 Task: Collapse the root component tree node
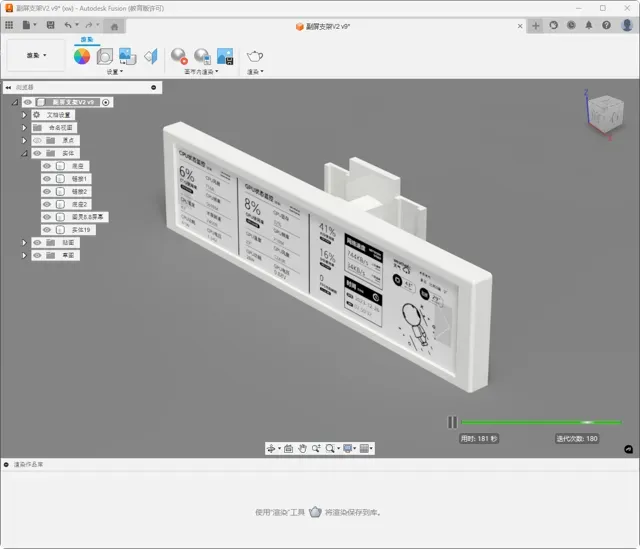pos(15,102)
